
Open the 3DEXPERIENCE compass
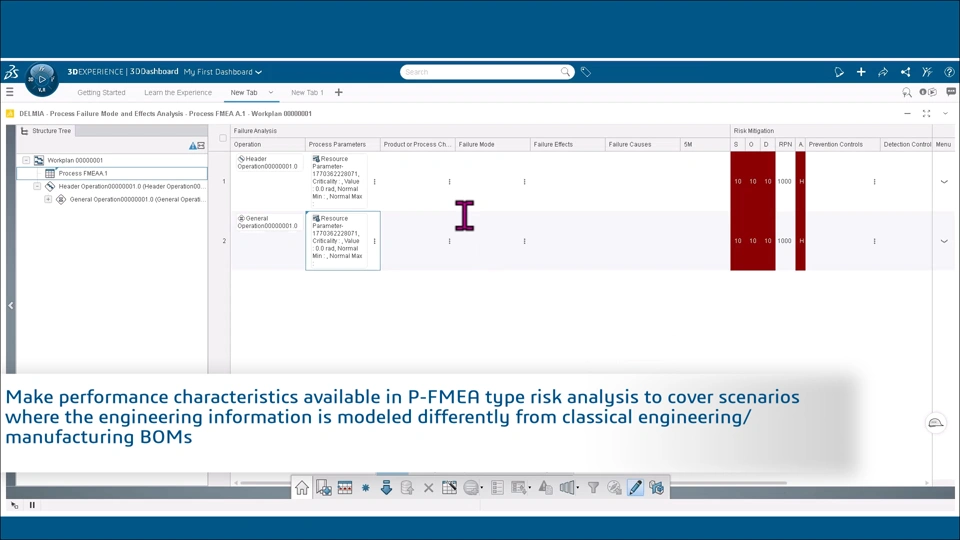pyautogui.click(x=42, y=80)
